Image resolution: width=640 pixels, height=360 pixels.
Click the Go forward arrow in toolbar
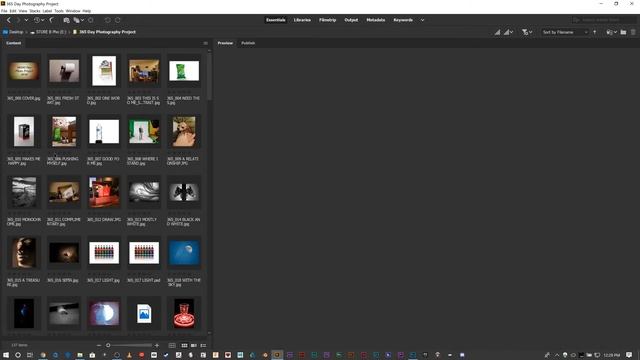tap(18, 20)
